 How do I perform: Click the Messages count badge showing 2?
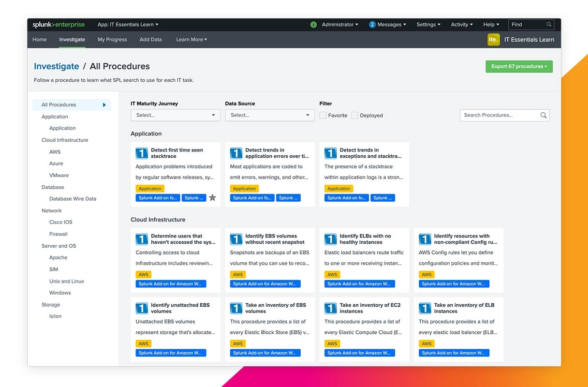point(372,25)
